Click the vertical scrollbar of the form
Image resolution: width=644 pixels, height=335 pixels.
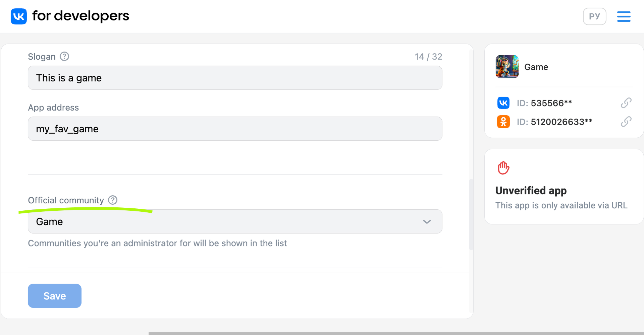[x=471, y=214]
